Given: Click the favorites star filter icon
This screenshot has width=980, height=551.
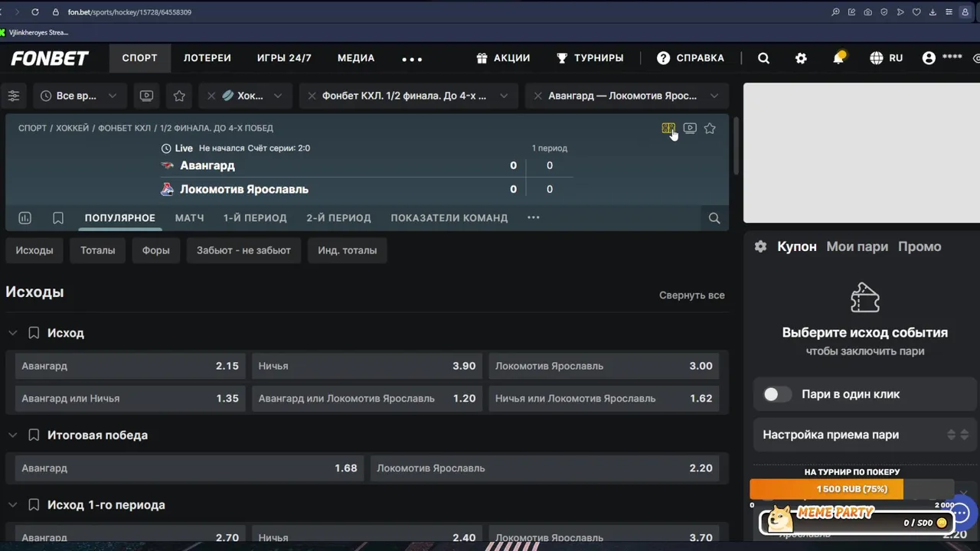Looking at the screenshot, I should coord(179,96).
